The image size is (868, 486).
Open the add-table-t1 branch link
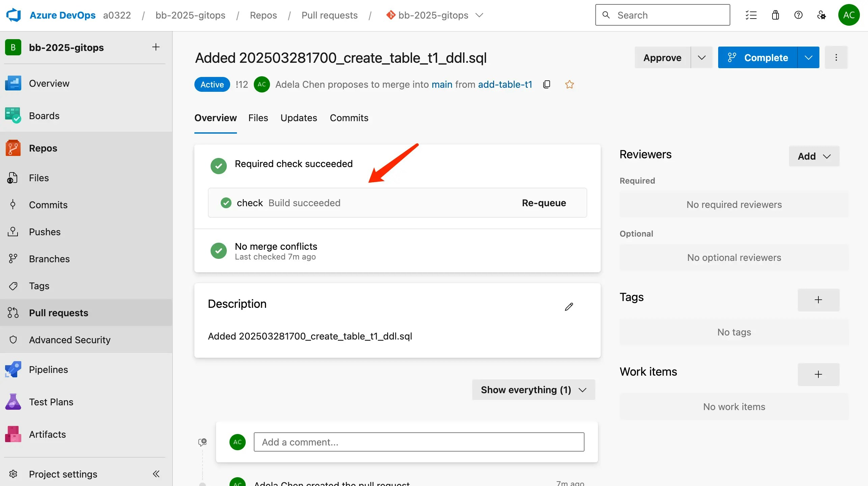click(505, 84)
